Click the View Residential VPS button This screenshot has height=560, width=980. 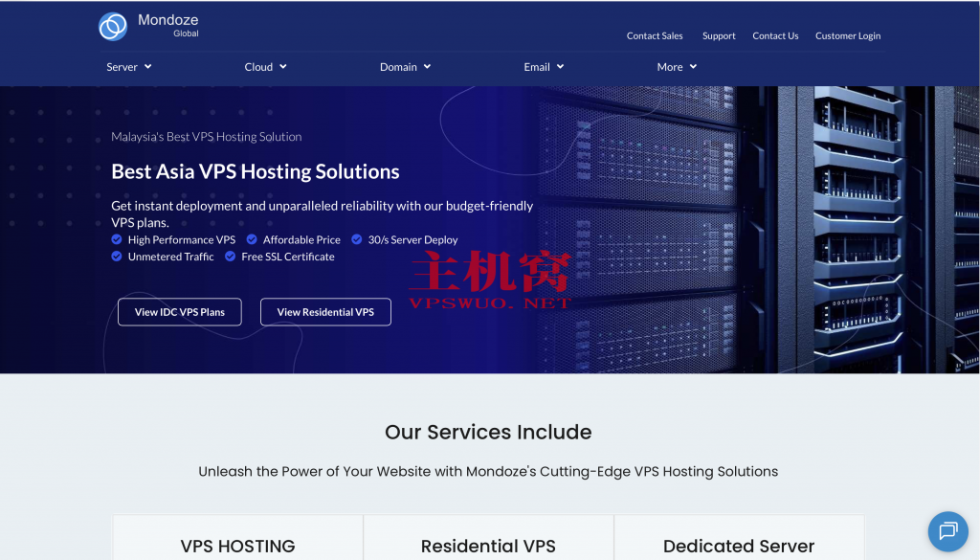pos(325,311)
